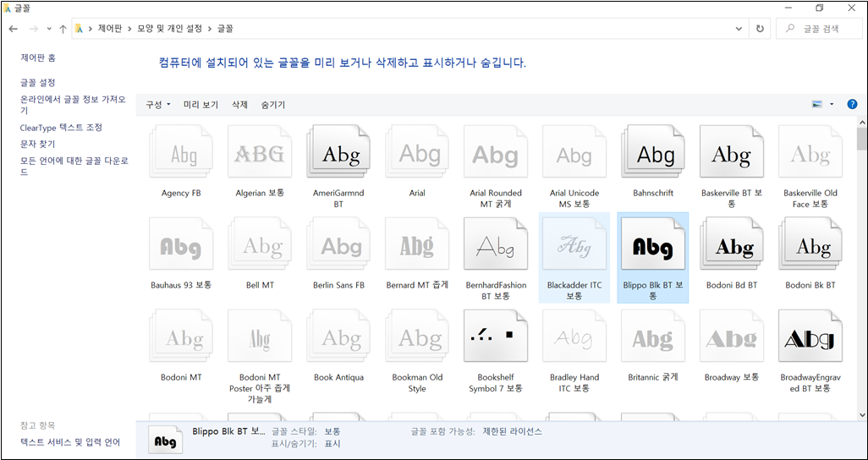Select the Agency FB font icon
Screen dimensions: 868x460
coord(181,153)
